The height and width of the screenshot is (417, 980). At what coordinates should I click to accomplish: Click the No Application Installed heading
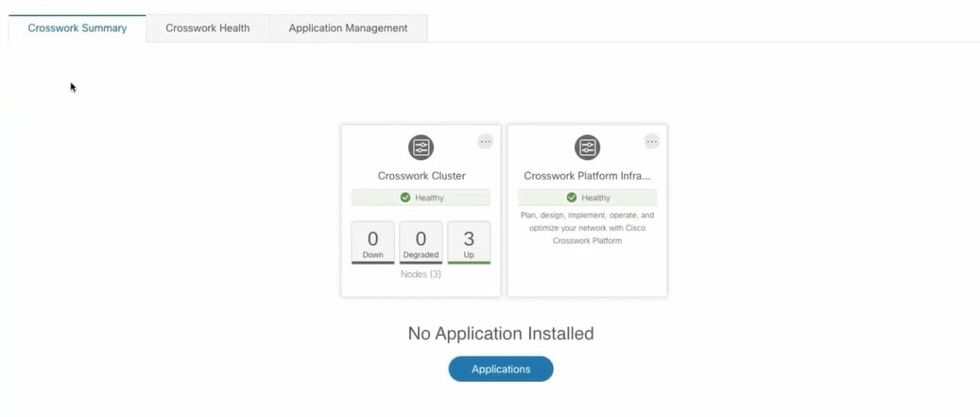(501, 333)
